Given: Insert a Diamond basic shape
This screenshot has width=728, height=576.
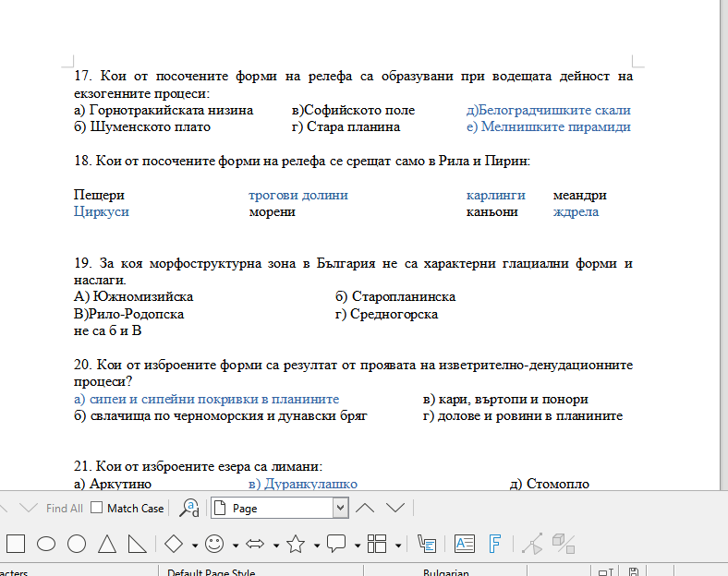Looking at the screenshot, I should 174,544.
